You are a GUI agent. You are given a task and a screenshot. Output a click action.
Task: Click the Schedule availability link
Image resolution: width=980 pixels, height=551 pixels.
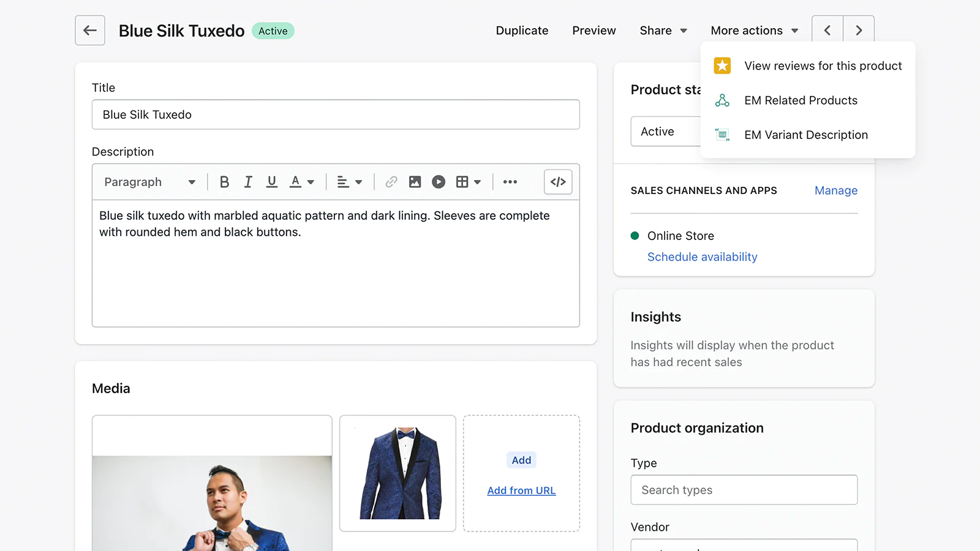coord(702,257)
